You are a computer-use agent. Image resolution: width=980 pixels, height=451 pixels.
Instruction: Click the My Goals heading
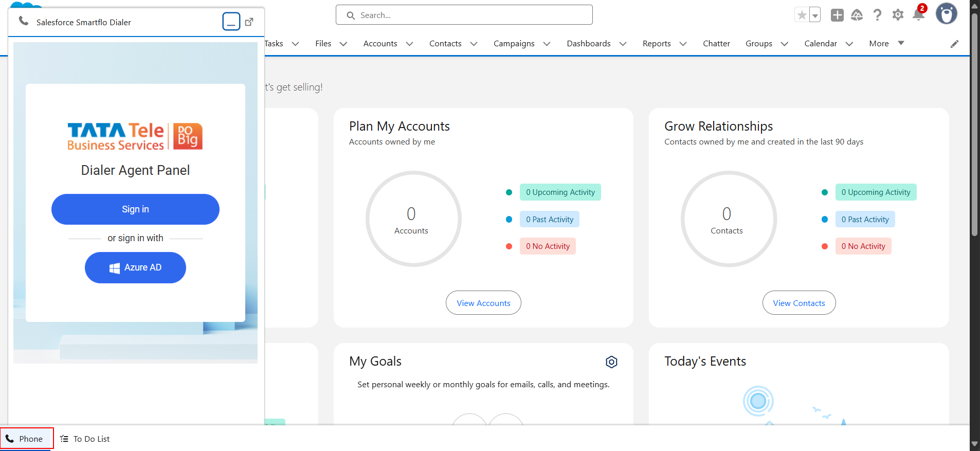pyautogui.click(x=375, y=362)
